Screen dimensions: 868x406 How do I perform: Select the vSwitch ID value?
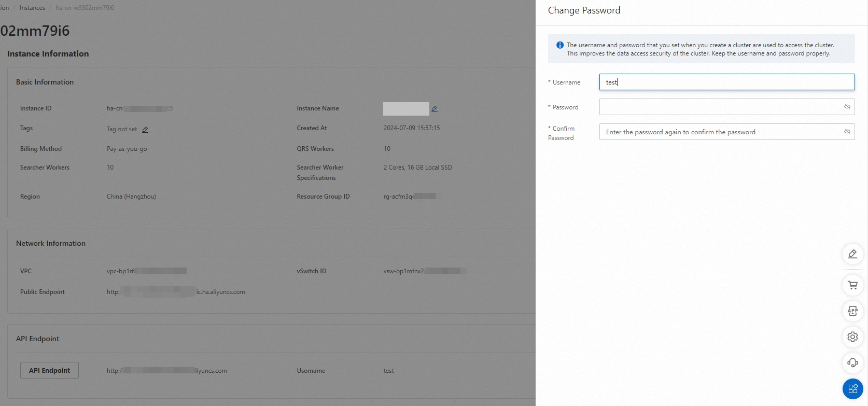(425, 271)
